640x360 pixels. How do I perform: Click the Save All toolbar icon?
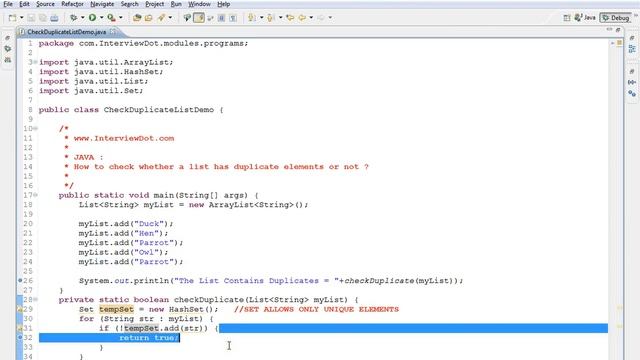point(42,18)
